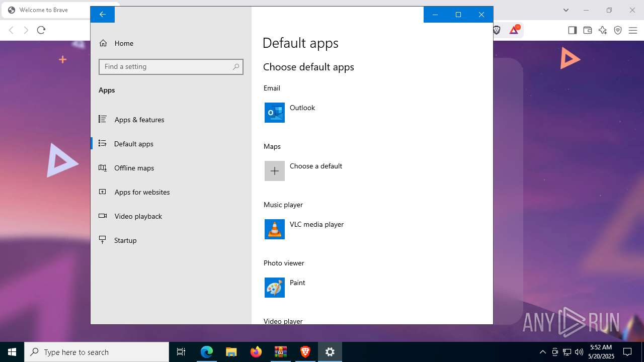
Task: Show hidden system tray icons
Action: pos(542,352)
